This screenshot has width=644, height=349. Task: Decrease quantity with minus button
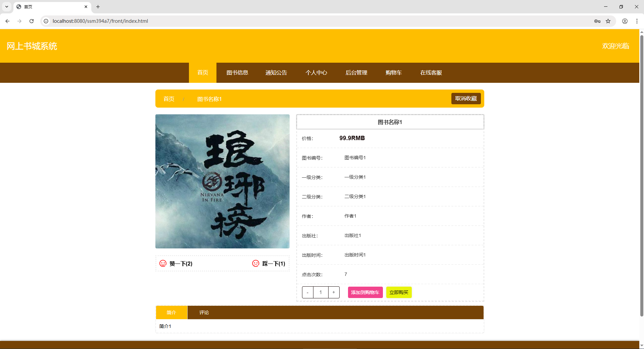point(308,292)
